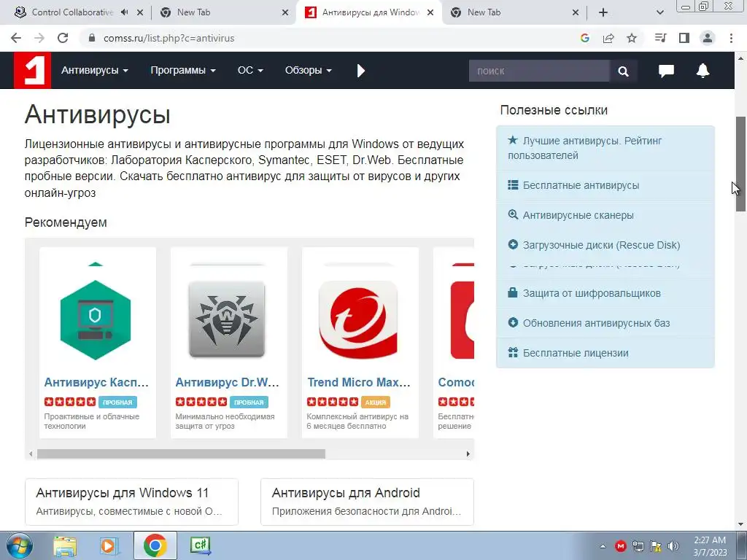
Task: Open the media control icon in toolbar
Action: [x=660, y=38]
